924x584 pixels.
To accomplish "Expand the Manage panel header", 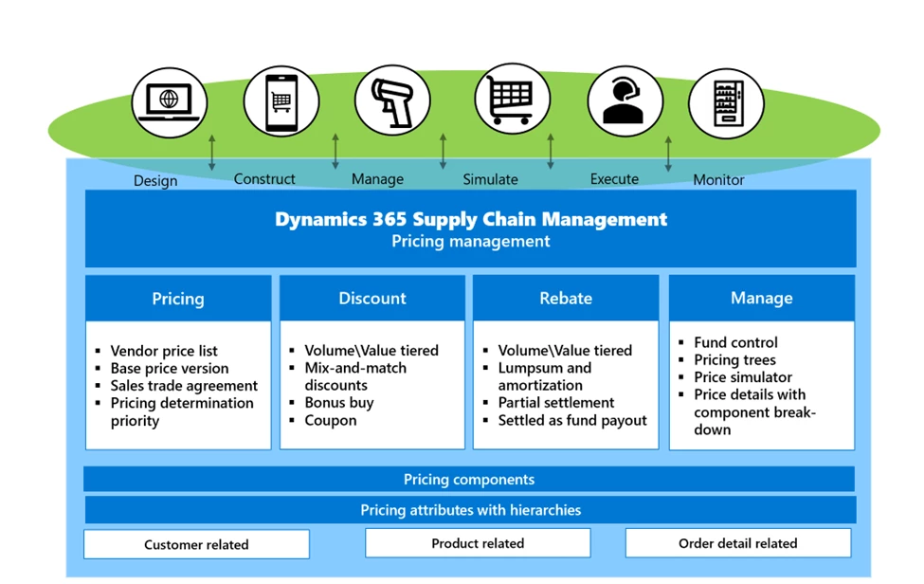I will (762, 298).
